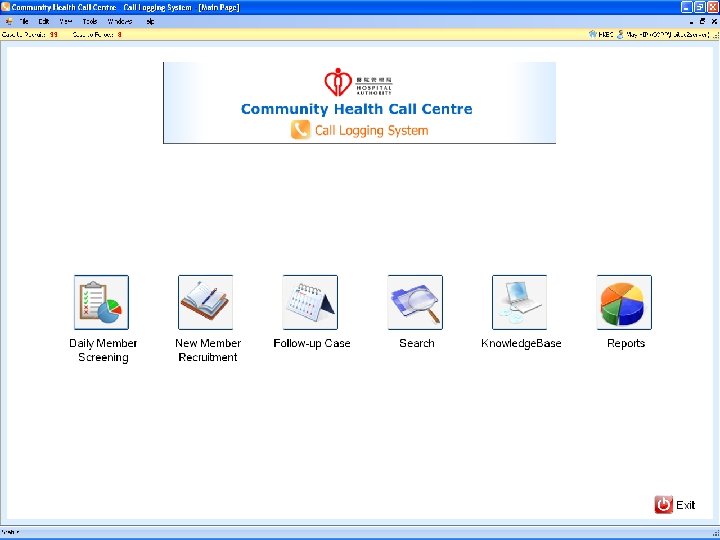720x540 pixels.
Task: Open the Daily Member Screening icon
Action: coord(101,302)
